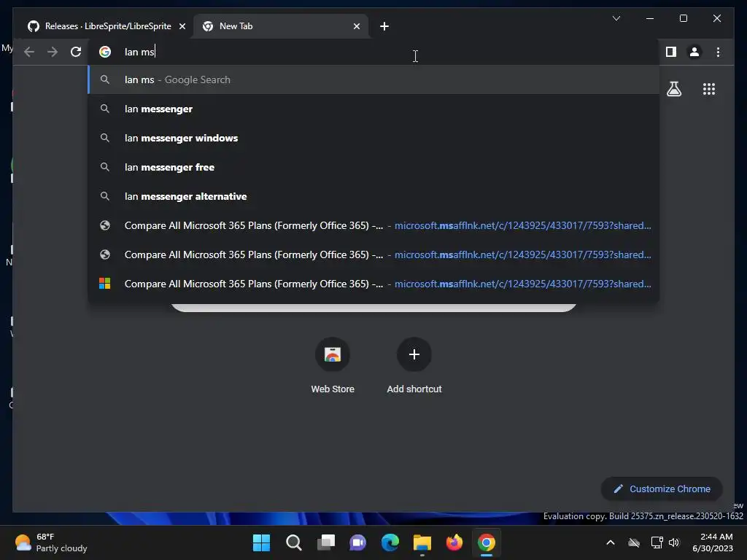
Task: Go back with the left arrow button
Action: tap(29, 52)
